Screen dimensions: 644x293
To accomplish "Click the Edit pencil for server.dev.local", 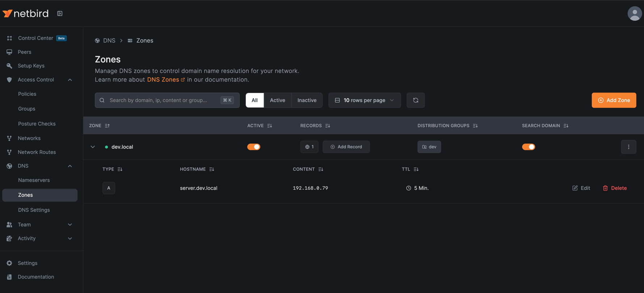I will pyautogui.click(x=575, y=188).
